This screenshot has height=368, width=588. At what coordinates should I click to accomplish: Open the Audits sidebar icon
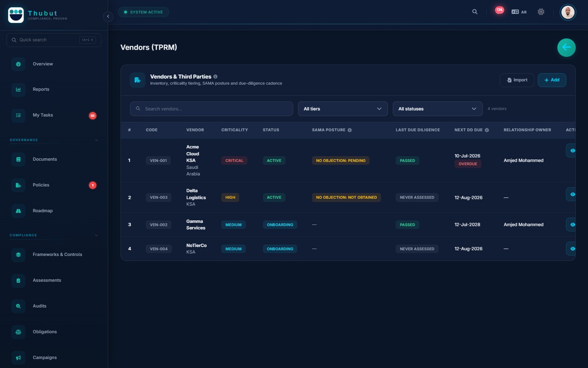[18, 306]
